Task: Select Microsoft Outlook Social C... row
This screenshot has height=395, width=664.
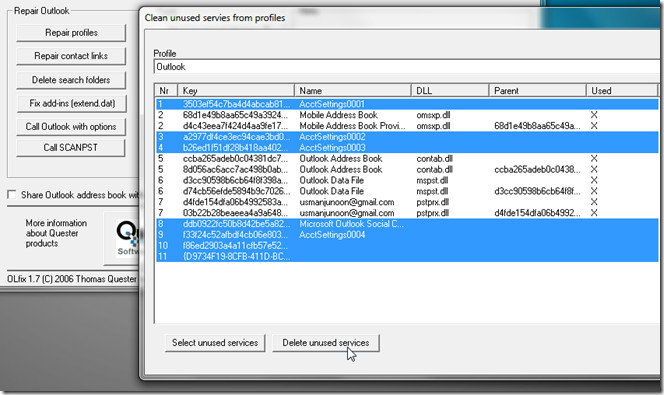Action: [407, 224]
